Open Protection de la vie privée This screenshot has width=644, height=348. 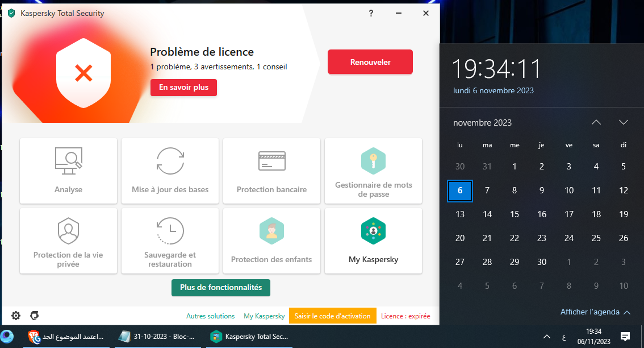[68, 241]
